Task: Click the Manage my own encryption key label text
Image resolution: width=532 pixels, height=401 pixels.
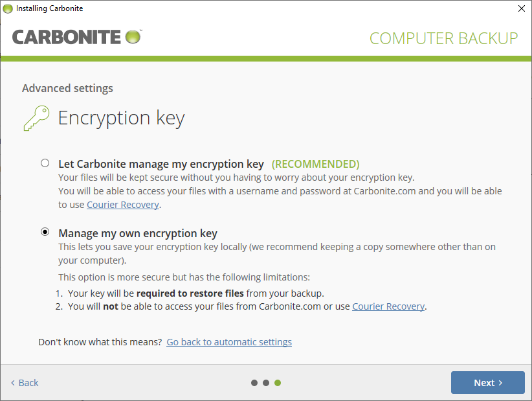Action: (138, 233)
